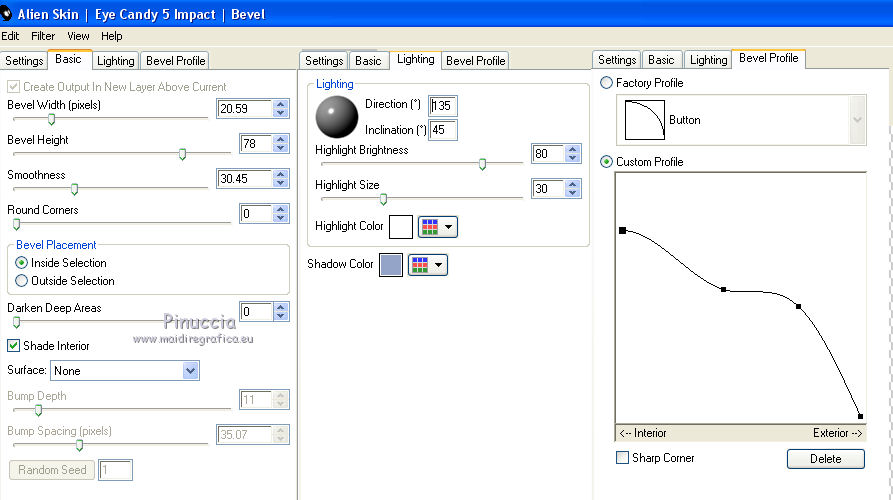Select the bottom-right end point of profile curve
Image resolution: width=893 pixels, height=500 pixels.
click(860, 416)
